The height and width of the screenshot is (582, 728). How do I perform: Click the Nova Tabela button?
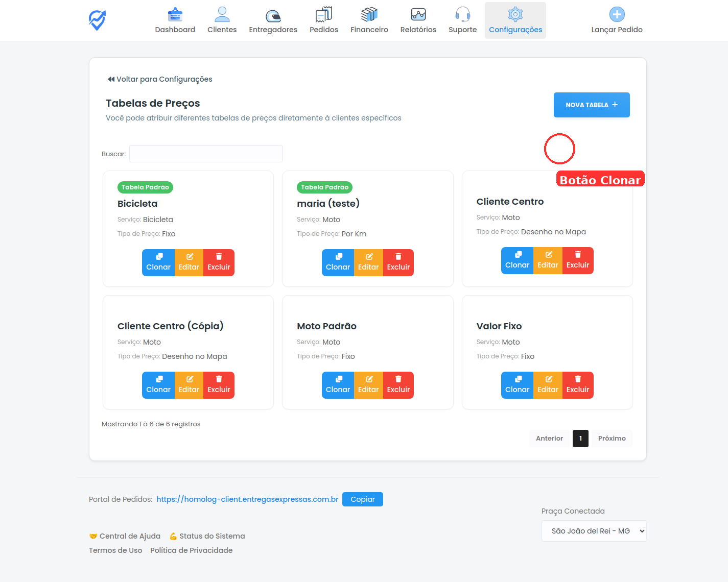(x=591, y=105)
